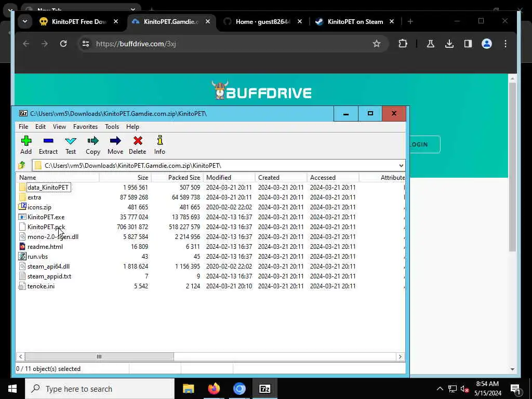Sort files by Name column
The height and width of the screenshot is (399, 532).
pos(57,178)
